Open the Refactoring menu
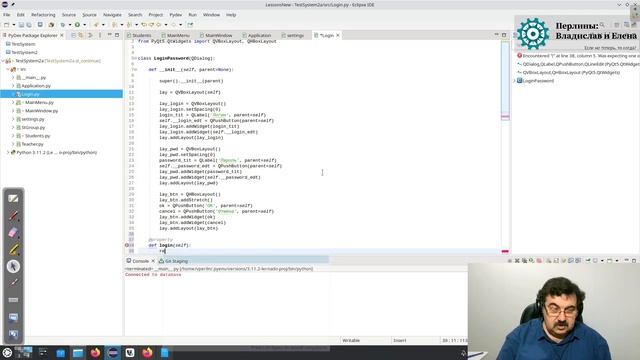 pos(43,15)
